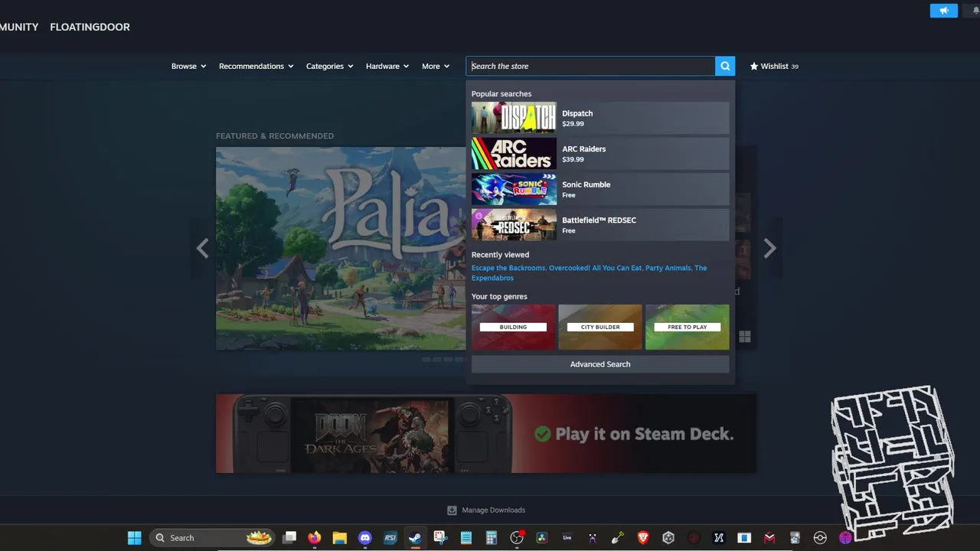The image size is (980, 551).
Task: Expand the Recommendations dropdown
Action: 256,66
